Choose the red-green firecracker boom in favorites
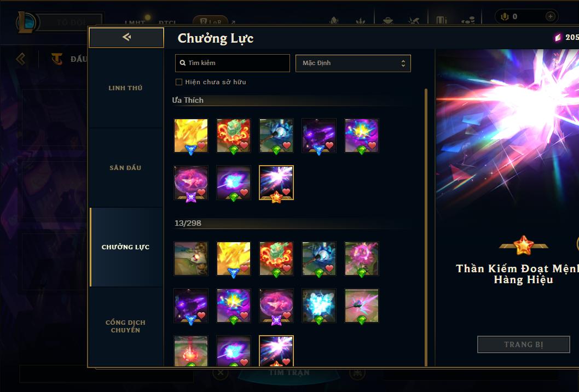The height and width of the screenshot is (392, 579). pos(233,136)
